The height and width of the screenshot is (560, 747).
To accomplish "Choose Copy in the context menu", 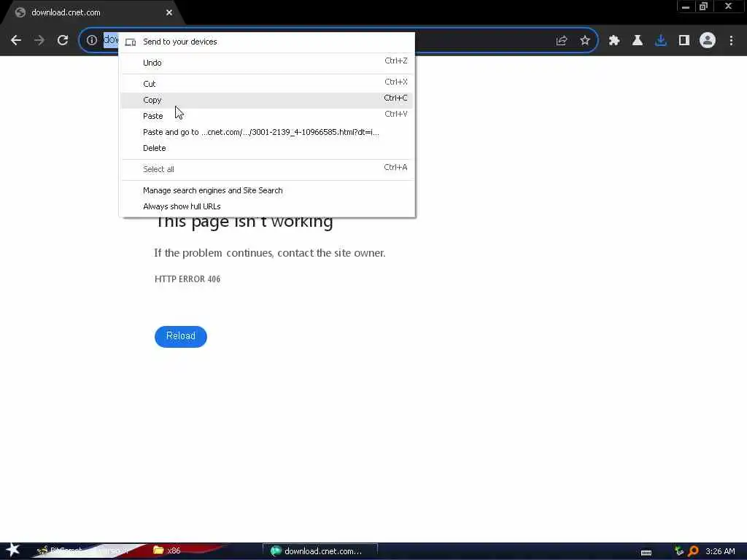I will pyautogui.click(x=266, y=100).
